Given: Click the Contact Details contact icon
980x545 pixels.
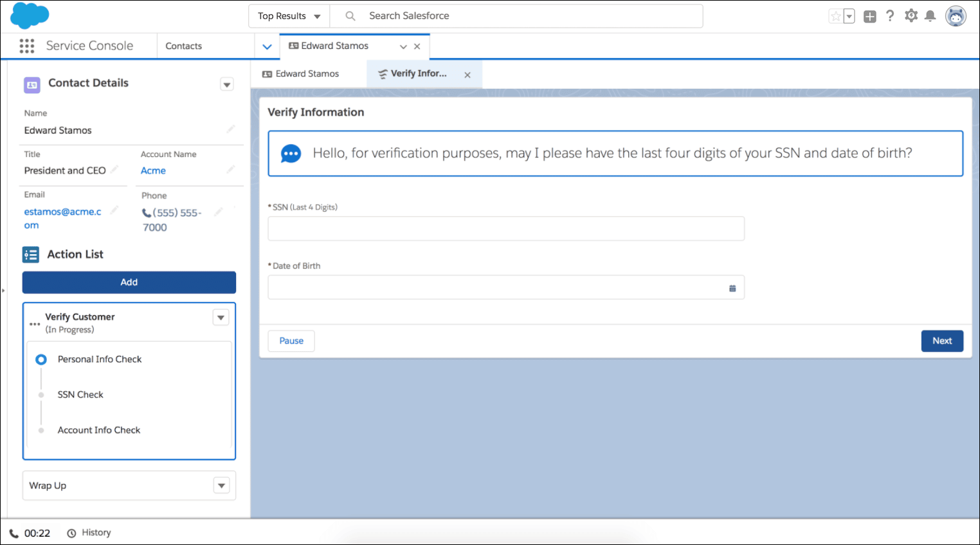Looking at the screenshot, I should 32,85.
